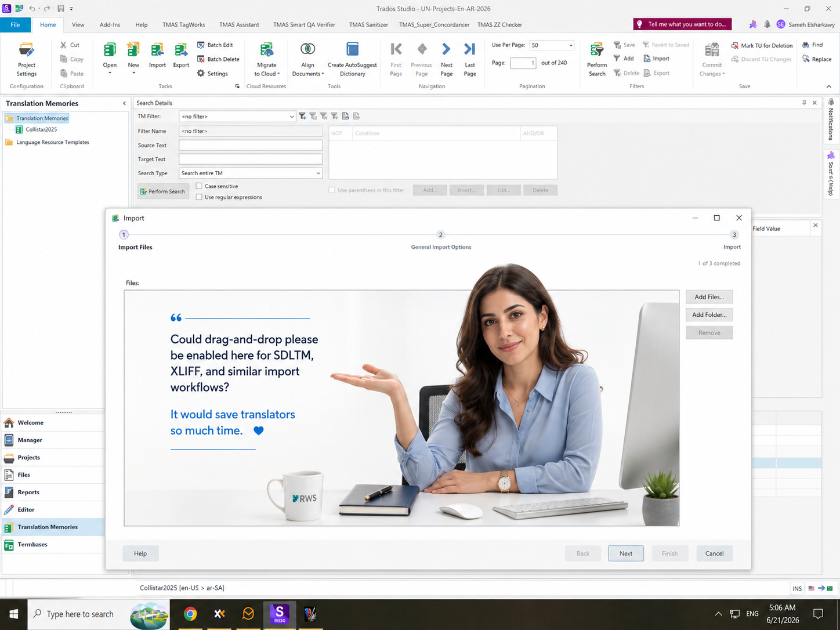This screenshot has height=630, width=840.
Task: Switch to the TMAS Smart QA Verifier tab
Action: (x=304, y=24)
